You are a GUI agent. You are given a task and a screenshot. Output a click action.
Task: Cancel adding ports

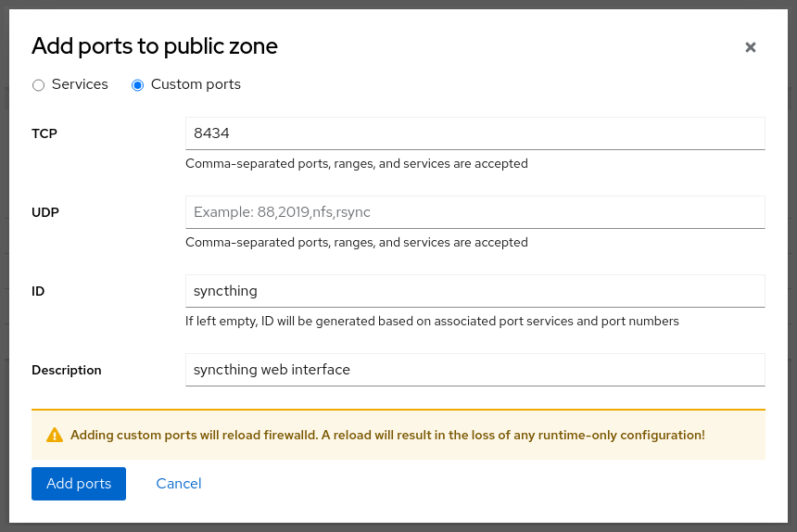[179, 484]
